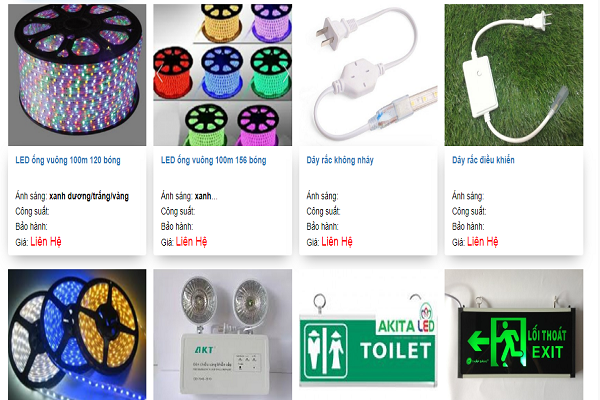The image size is (600, 400).
Task: Click Liên Hệ price for 156 bóng LED
Action: pos(191,242)
